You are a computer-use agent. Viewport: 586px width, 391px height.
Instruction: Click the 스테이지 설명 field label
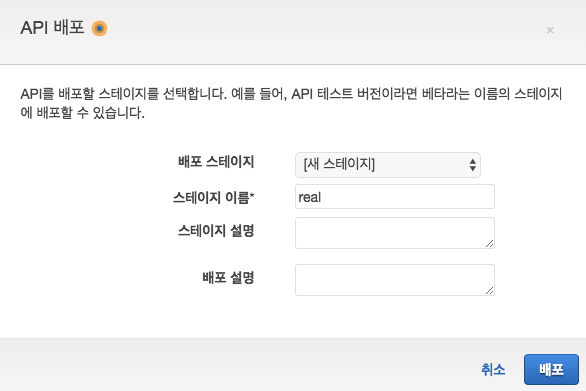pos(216,231)
